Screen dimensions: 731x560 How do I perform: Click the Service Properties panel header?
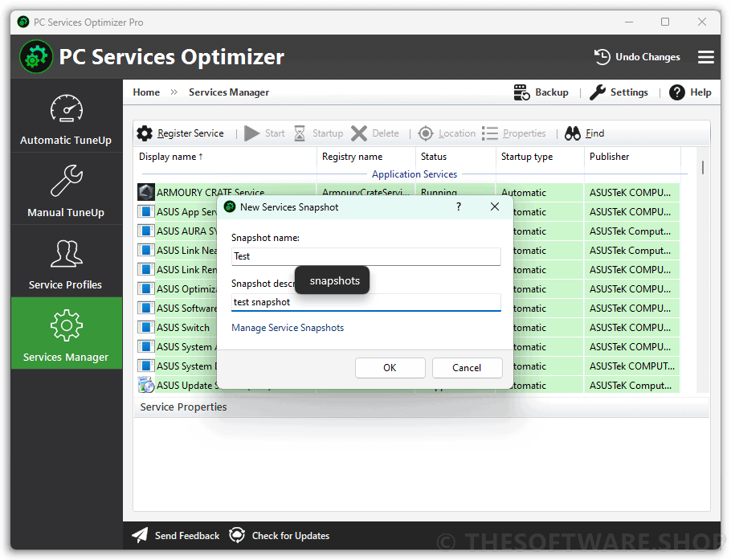pos(422,407)
